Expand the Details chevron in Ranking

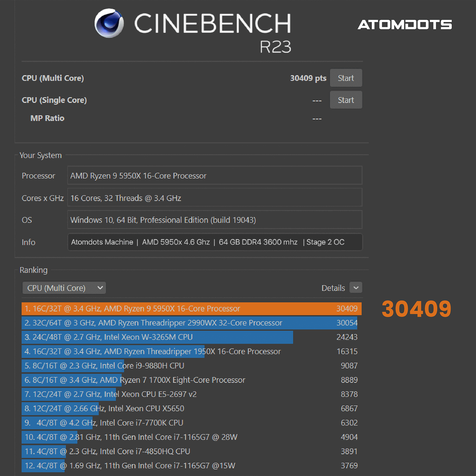pos(356,288)
